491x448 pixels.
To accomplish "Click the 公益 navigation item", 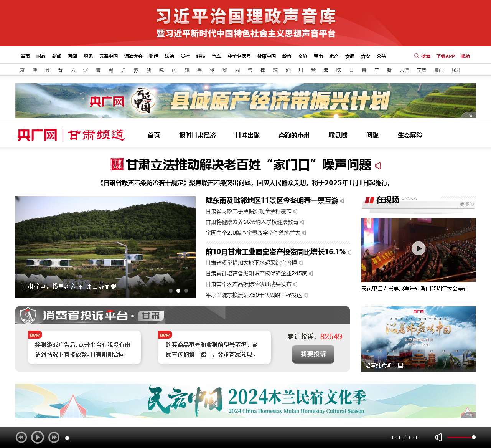I will click(381, 56).
